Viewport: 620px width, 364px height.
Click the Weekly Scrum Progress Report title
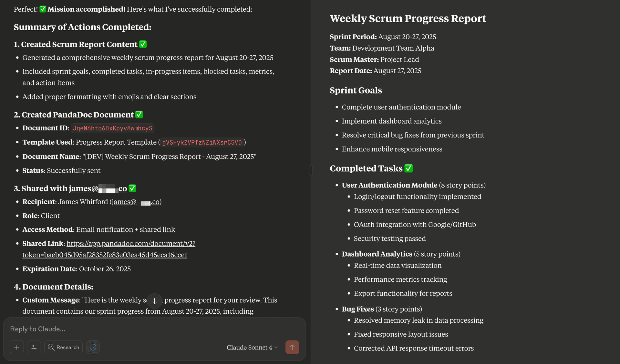click(x=408, y=18)
